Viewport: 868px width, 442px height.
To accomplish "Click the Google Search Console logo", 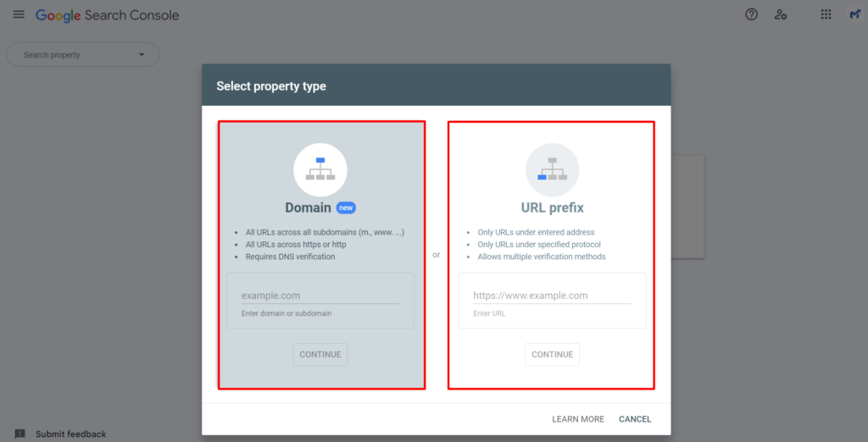I will click(x=108, y=15).
